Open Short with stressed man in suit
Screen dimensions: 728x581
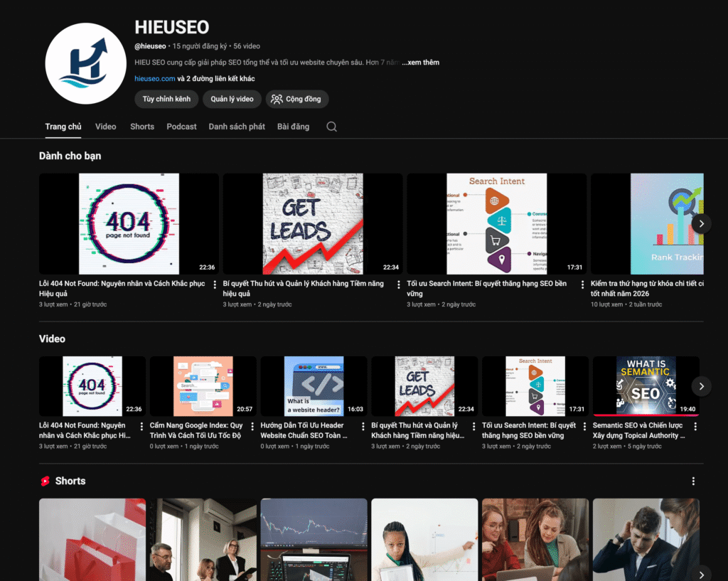[646, 540]
